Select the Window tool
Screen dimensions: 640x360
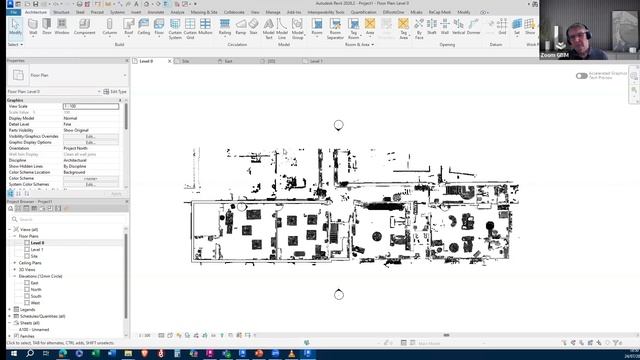62,27
